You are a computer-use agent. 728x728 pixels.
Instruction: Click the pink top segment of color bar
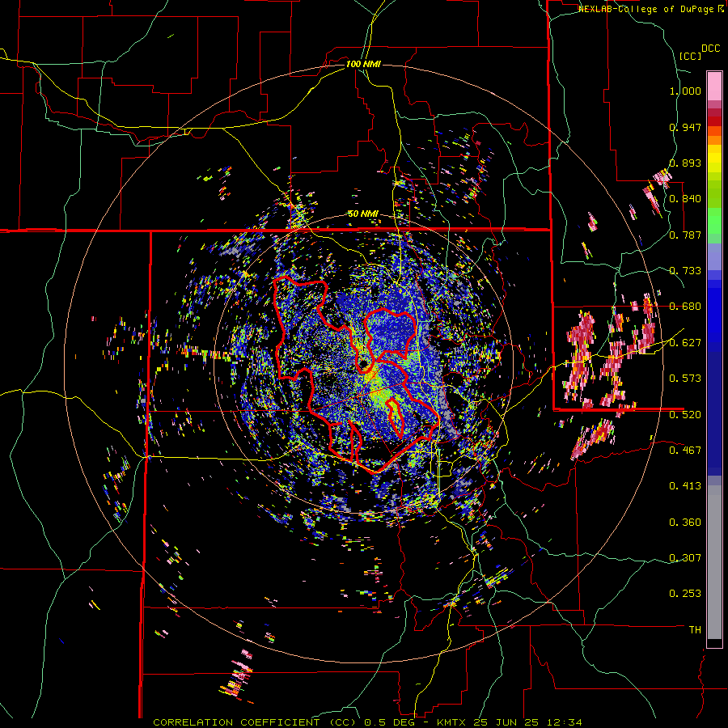714,86
